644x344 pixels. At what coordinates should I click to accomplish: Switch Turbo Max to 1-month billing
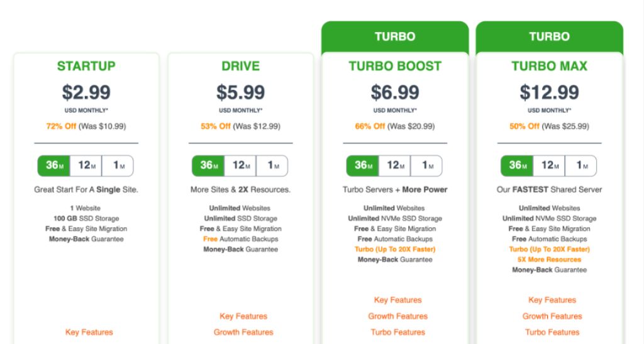pyautogui.click(x=580, y=166)
